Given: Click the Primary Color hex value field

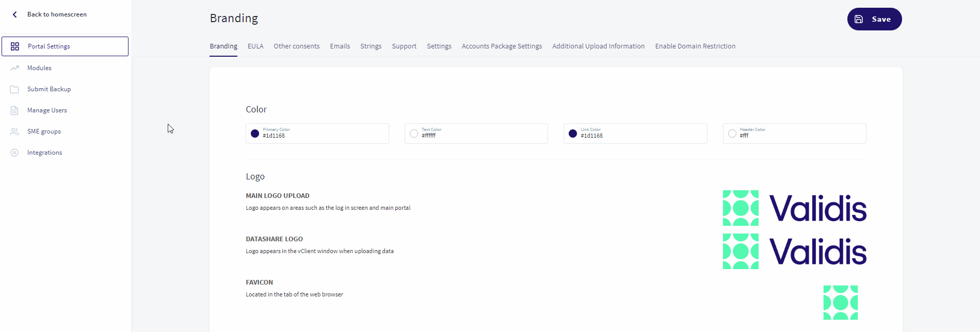Looking at the screenshot, I should 317,134.
